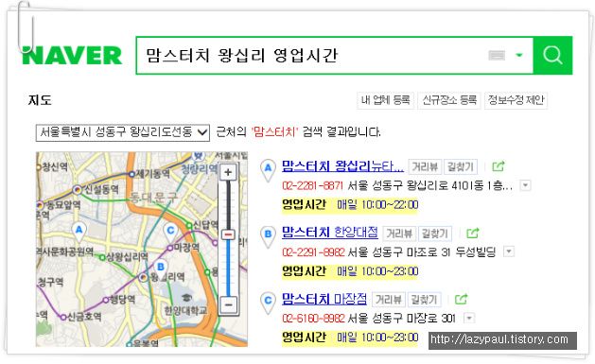Image resolution: width=595 pixels, height=364 pixels.
Task: Click 길찾기 for 맘스터치 왕십리뉴타운 result
Action: pos(461,166)
